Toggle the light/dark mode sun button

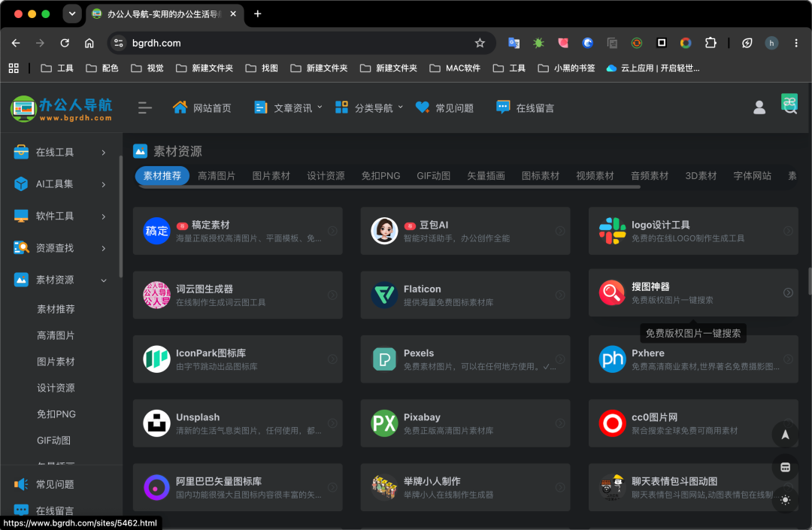[x=785, y=500]
